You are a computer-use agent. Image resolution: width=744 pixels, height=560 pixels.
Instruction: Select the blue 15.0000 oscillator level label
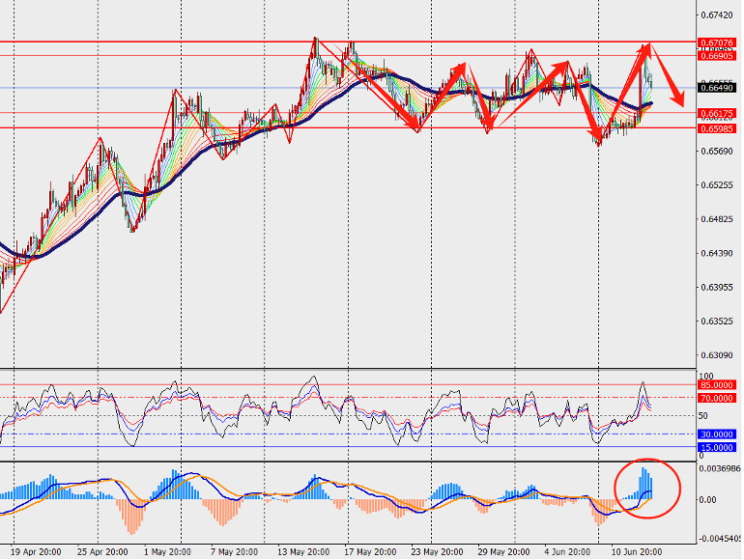[717, 448]
